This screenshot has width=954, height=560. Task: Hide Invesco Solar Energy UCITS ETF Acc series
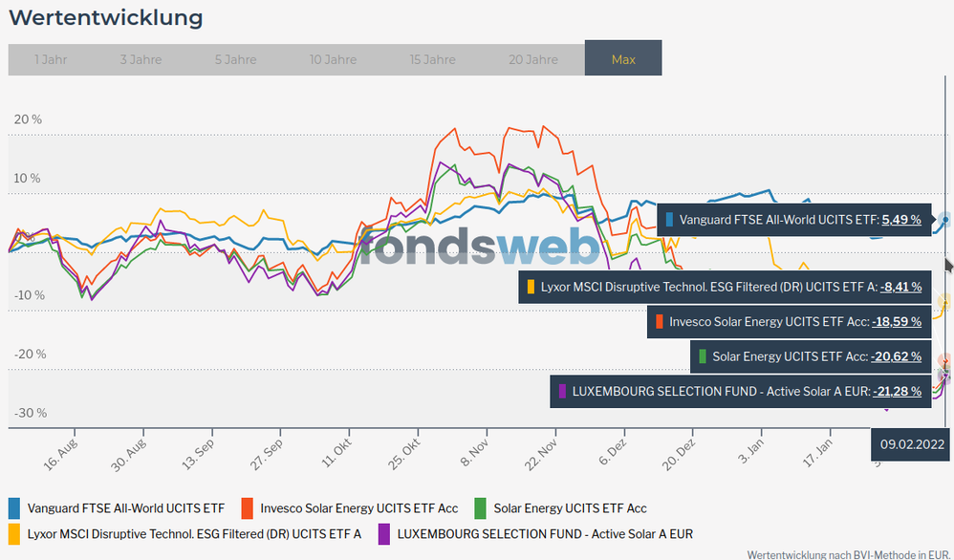358,508
